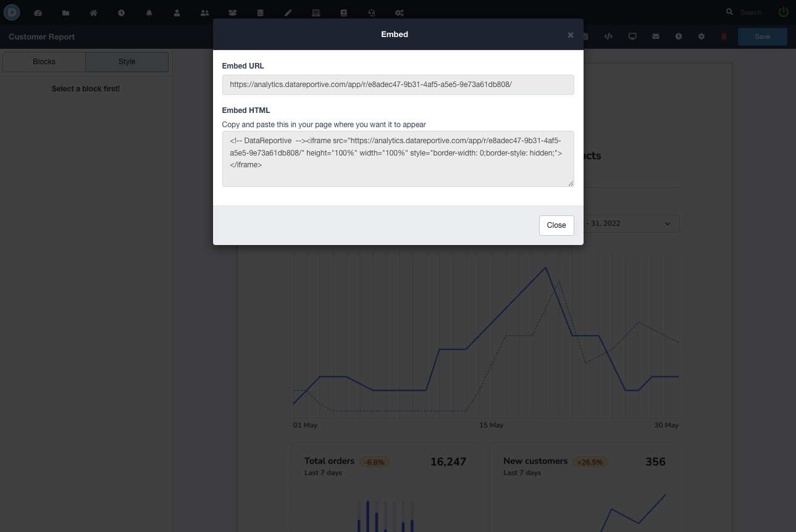Close the Embed dialog with the X

[571, 35]
